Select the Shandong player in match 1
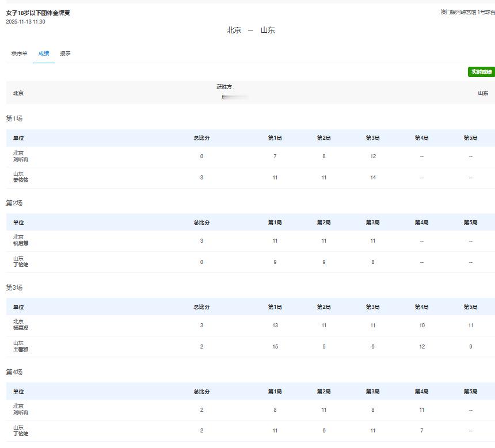The image size is (495, 448). 21,180
